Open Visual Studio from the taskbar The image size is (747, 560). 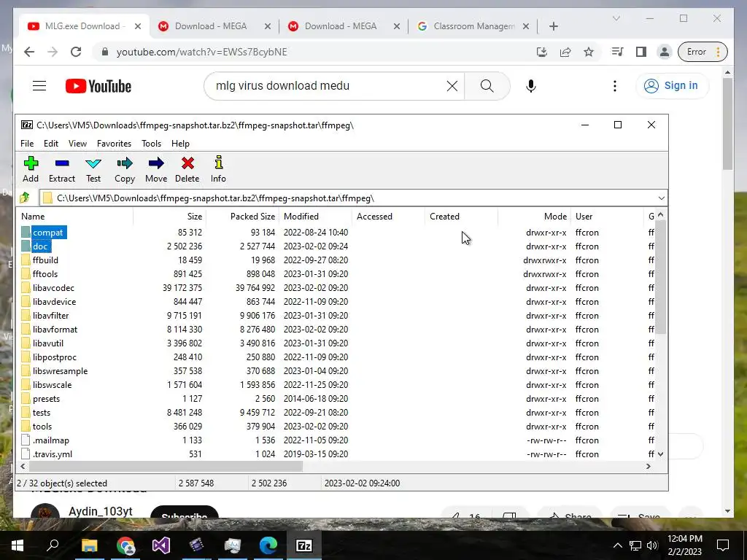pos(161,545)
